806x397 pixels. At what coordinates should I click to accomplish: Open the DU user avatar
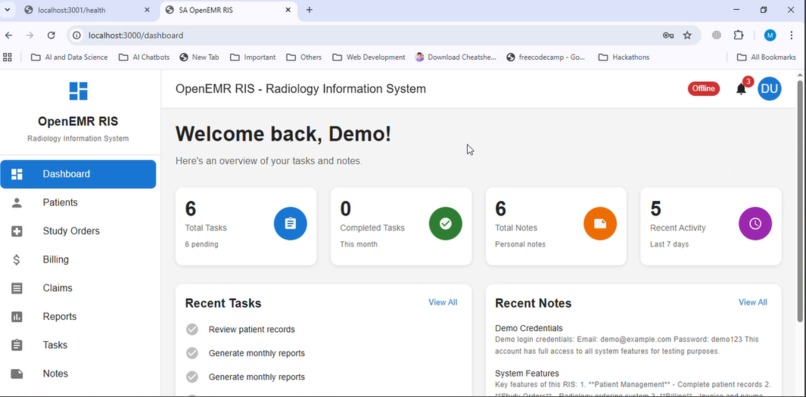pyautogui.click(x=770, y=89)
